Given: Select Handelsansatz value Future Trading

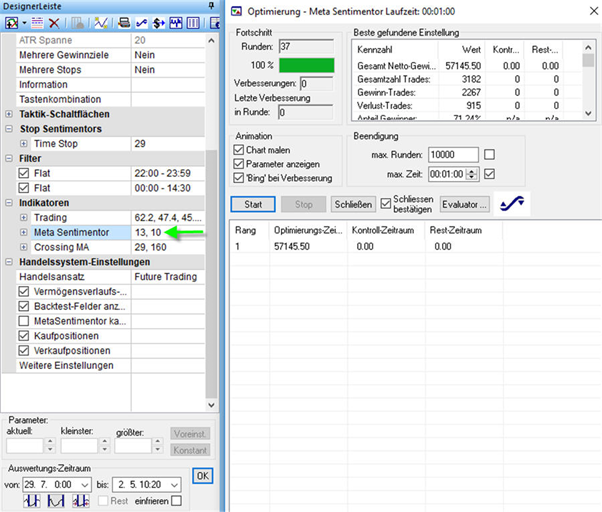Looking at the screenshot, I should click(168, 277).
